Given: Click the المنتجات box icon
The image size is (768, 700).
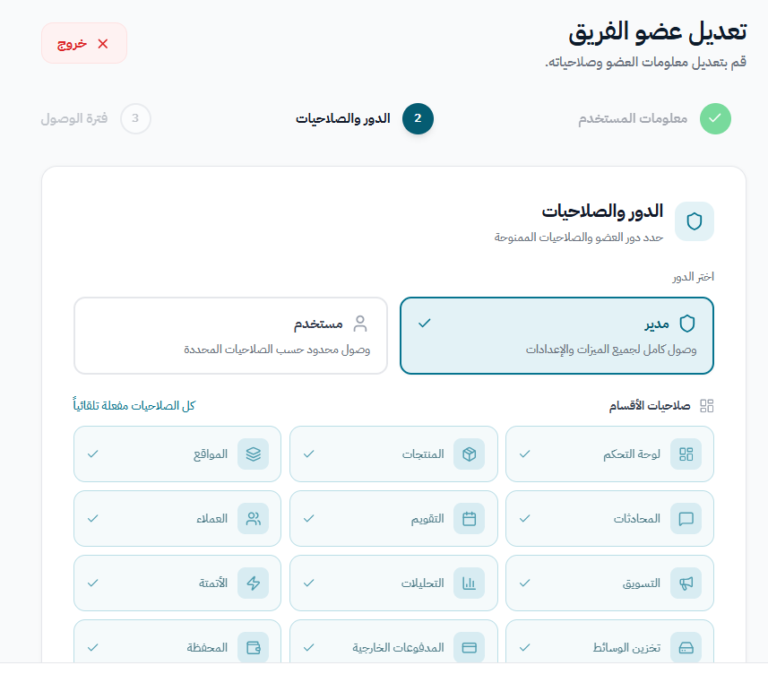Looking at the screenshot, I should 470,454.
